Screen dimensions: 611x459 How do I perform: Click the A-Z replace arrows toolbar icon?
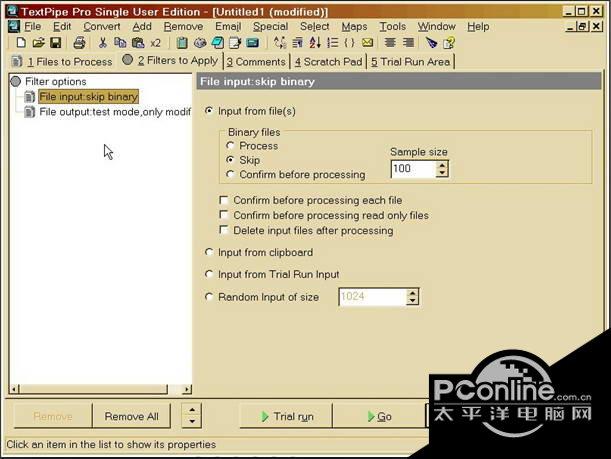pyautogui.click(x=280, y=42)
